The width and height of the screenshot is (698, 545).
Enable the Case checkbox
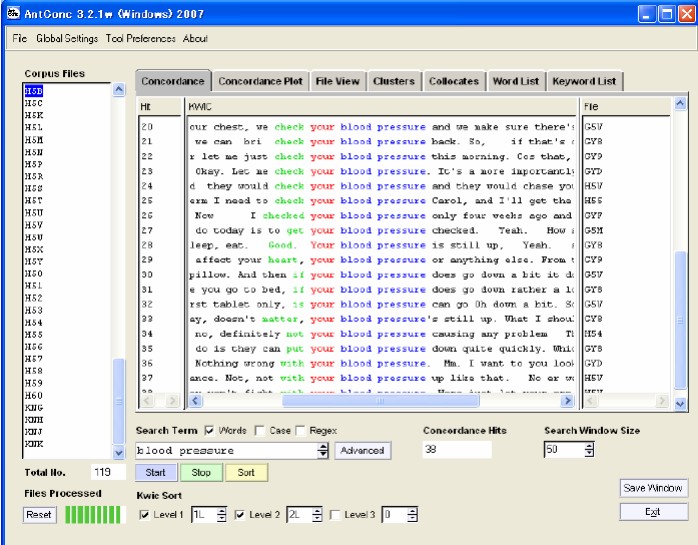point(259,431)
